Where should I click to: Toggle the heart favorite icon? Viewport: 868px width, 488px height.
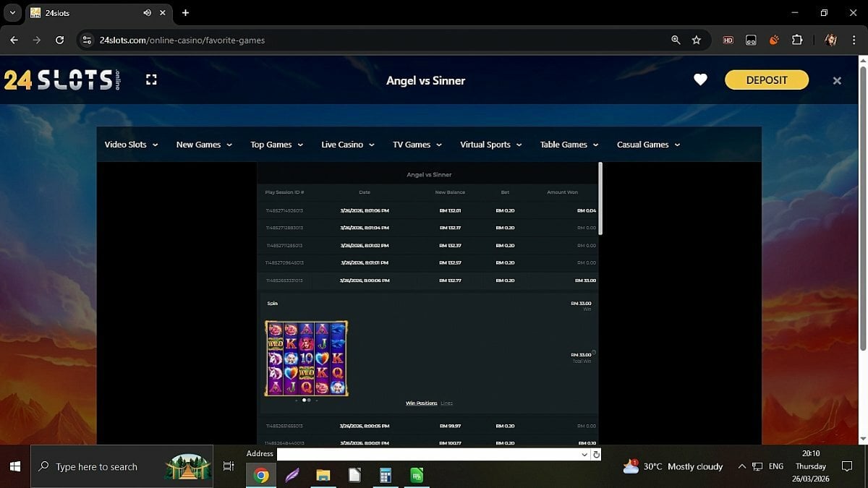click(x=700, y=80)
